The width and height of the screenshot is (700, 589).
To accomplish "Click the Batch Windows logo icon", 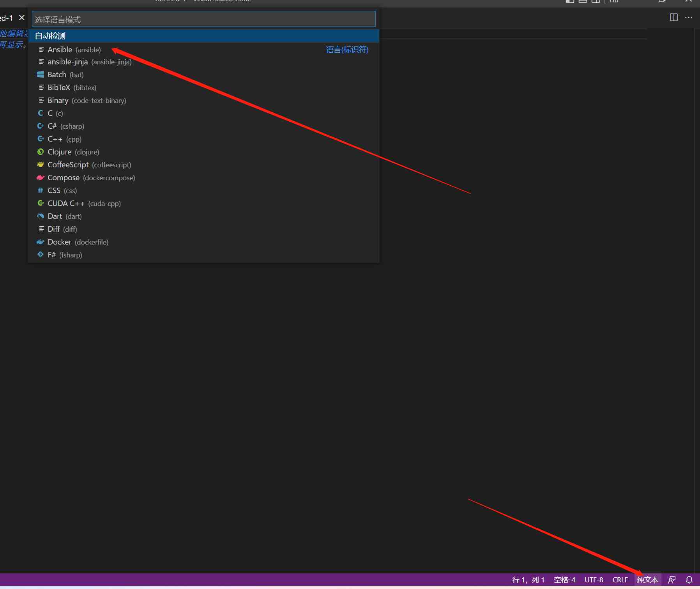I will point(41,75).
